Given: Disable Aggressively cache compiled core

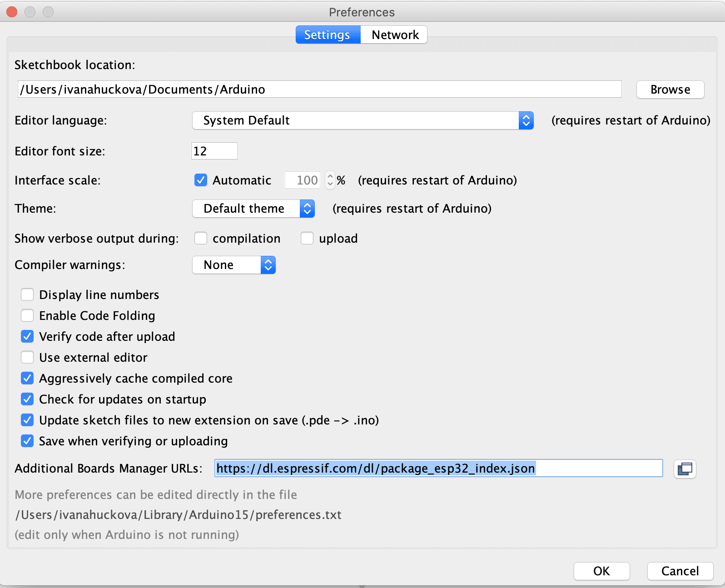Looking at the screenshot, I should (x=27, y=379).
